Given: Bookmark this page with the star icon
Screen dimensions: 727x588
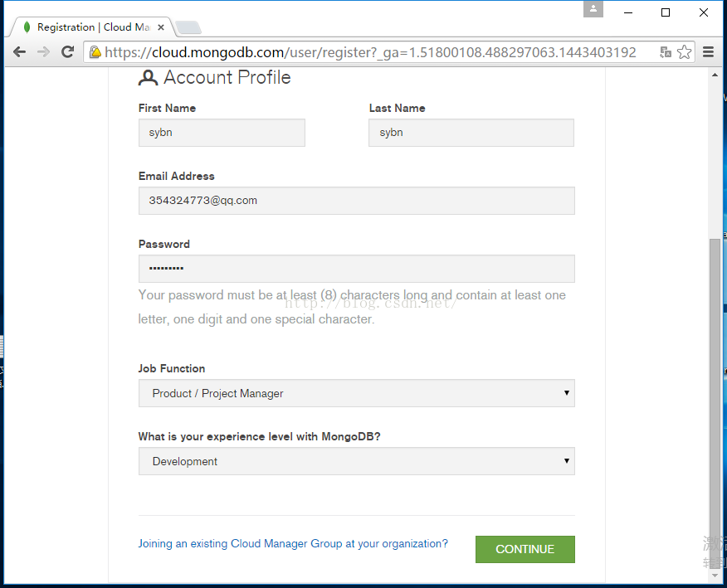Looking at the screenshot, I should (x=685, y=52).
